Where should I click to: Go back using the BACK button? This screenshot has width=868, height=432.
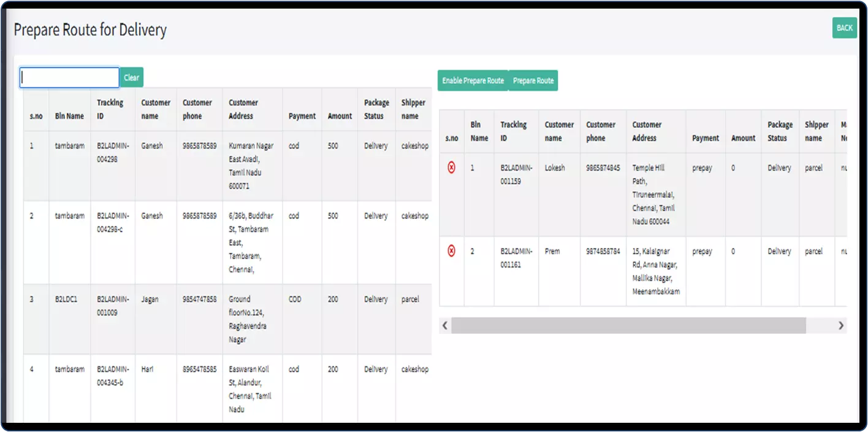point(844,28)
